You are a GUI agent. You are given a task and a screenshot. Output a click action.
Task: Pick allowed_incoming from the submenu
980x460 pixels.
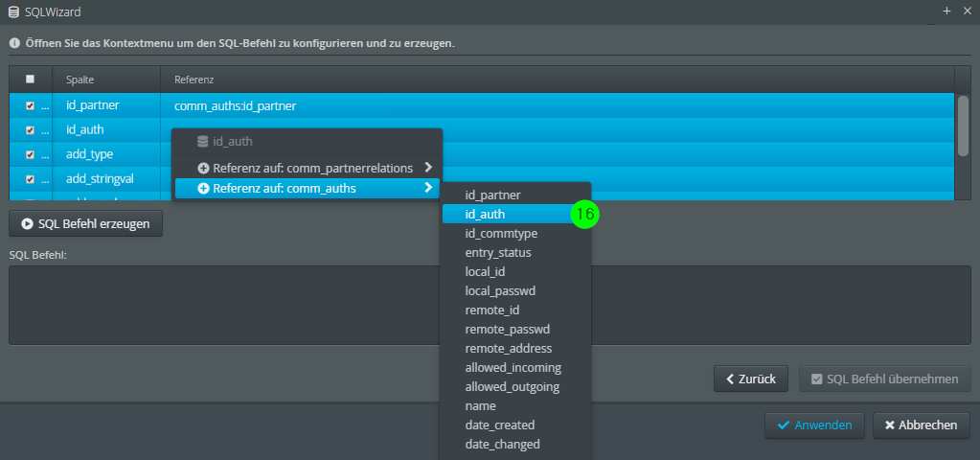[x=516, y=368]
